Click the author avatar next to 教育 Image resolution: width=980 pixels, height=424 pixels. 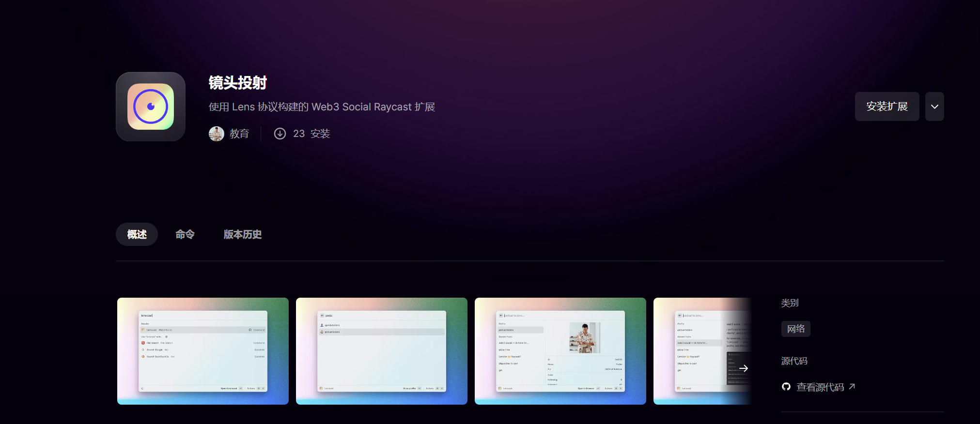tap(217, 134)
